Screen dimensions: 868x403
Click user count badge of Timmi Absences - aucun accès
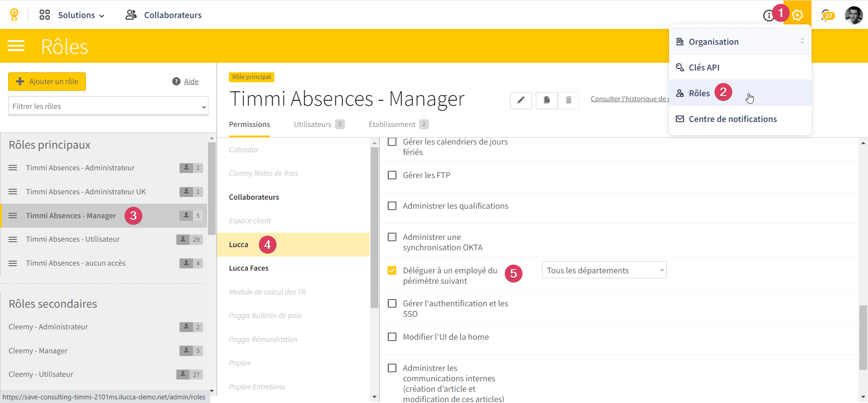coord(191,263)
